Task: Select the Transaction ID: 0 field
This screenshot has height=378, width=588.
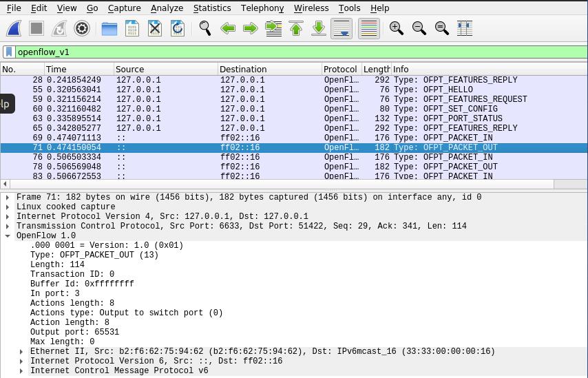Action: tap(72, 274)
